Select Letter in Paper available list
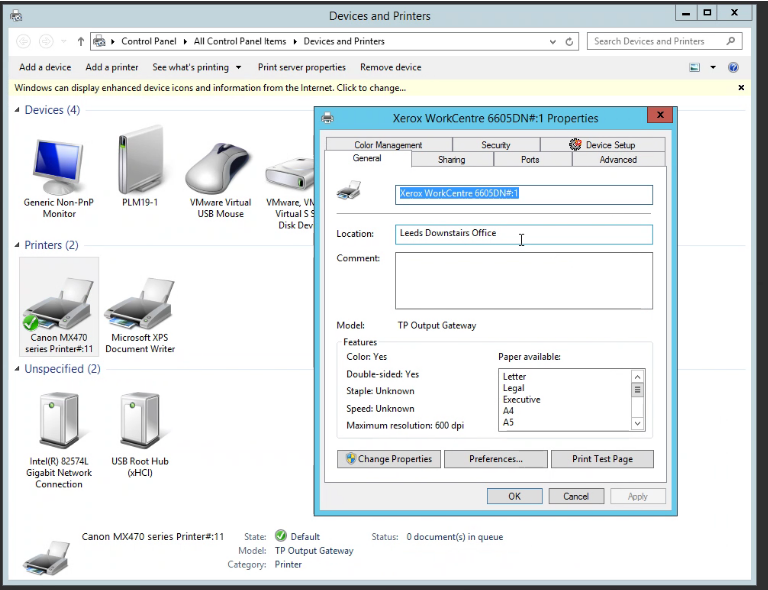 514,377
